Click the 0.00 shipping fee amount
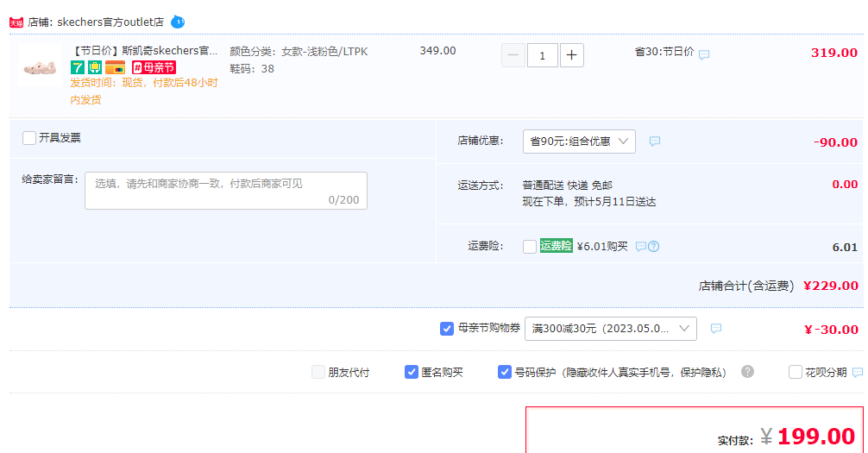This screenshot has height=453, width=868. 845,185
